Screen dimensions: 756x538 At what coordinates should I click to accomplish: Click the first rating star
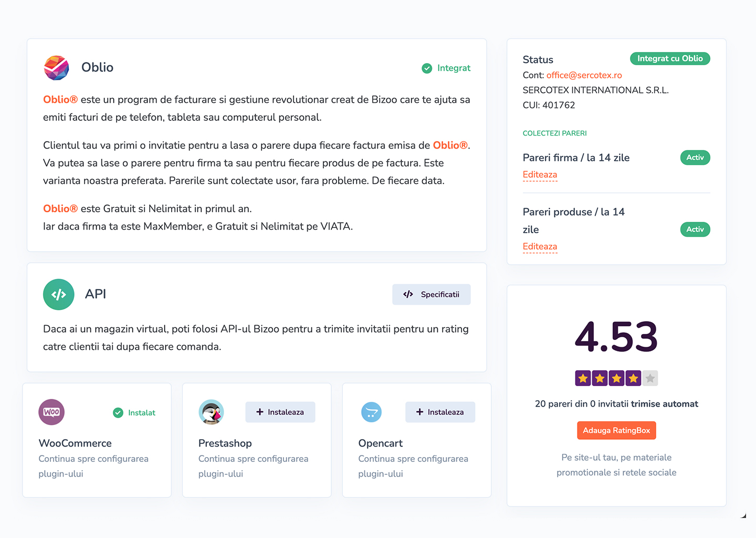[583, 378]
